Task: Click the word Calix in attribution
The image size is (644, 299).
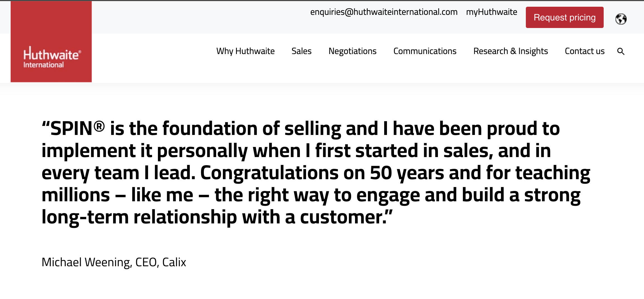Action: click(174, 262)
